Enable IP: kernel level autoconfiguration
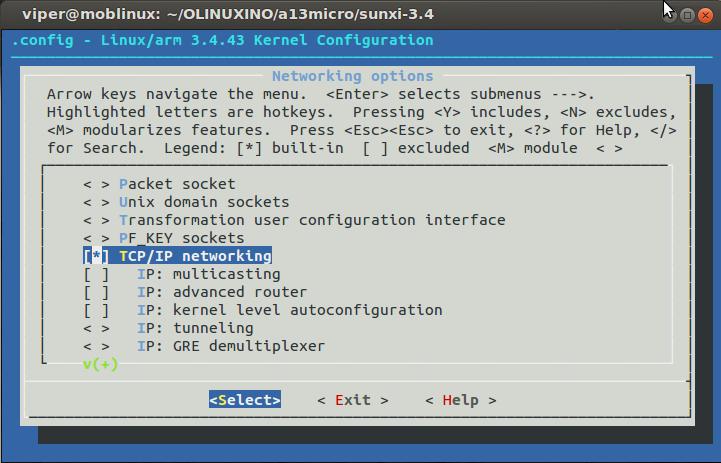 pos(96,310)
